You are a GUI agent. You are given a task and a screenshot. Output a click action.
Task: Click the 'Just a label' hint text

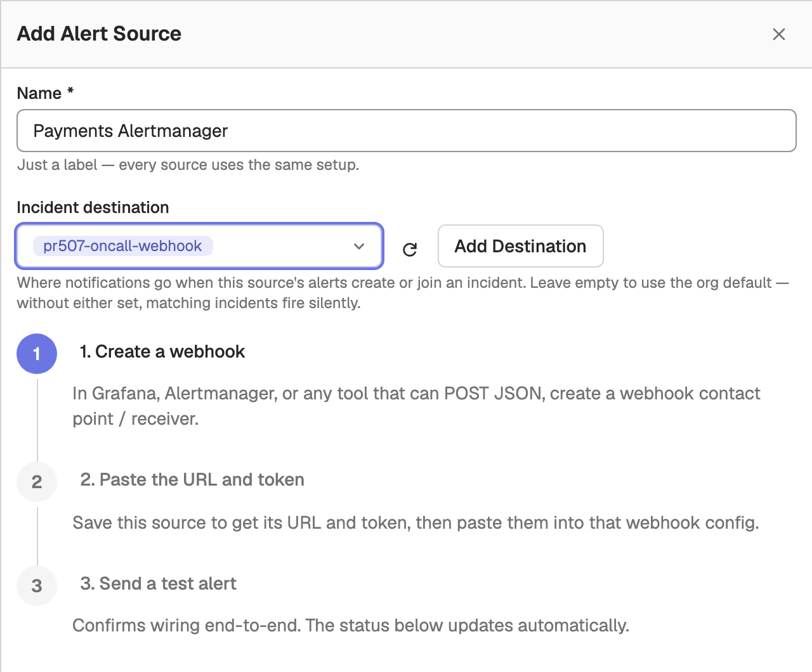pos(188,165)
